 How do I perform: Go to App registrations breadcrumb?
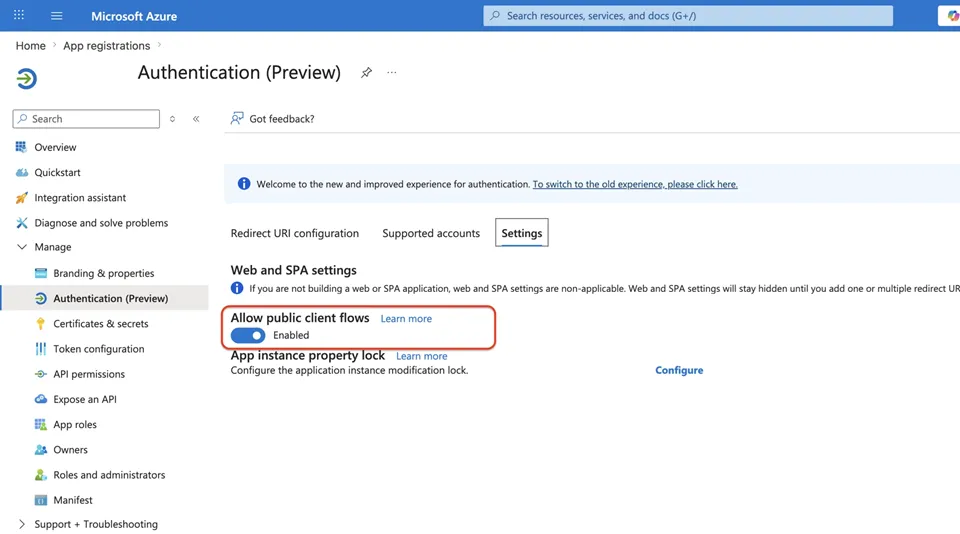coord(107,45)
